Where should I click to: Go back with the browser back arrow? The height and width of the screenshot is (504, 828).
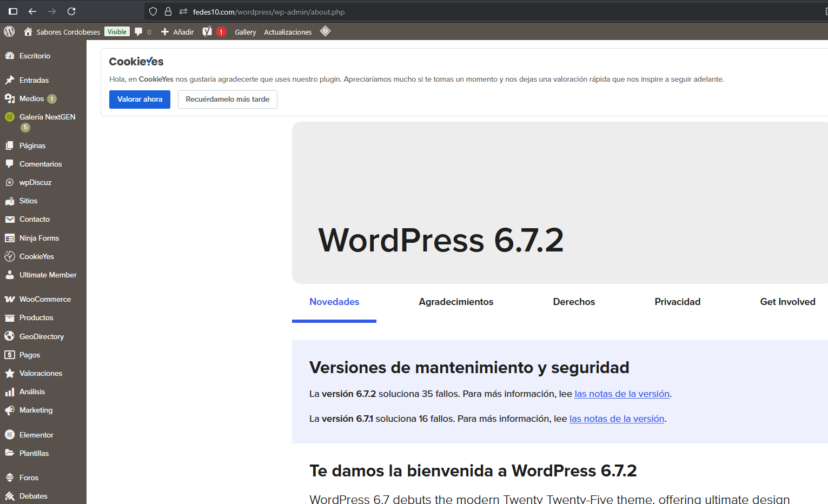[x=32, y=11]
